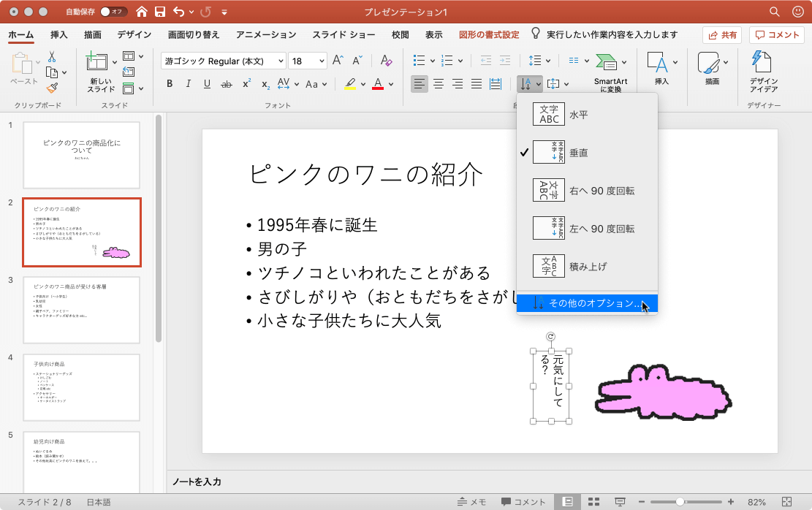This screenshot has width=812, height=510.
Task: Click the 共有 (Share) button
Action: coord(722,34)
